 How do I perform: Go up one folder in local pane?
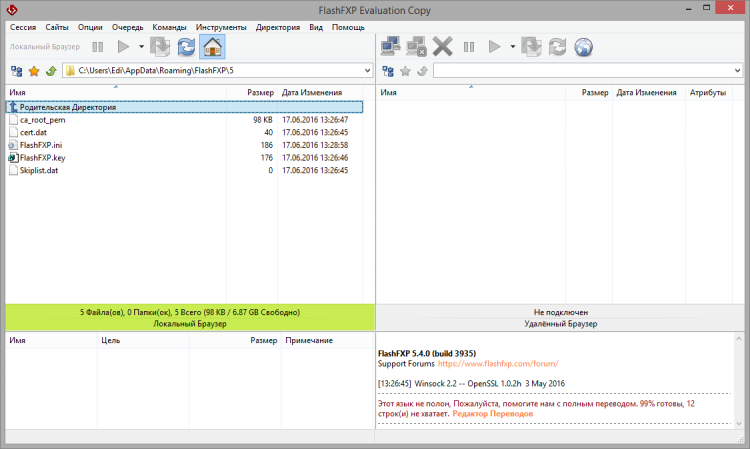(51, 71)
